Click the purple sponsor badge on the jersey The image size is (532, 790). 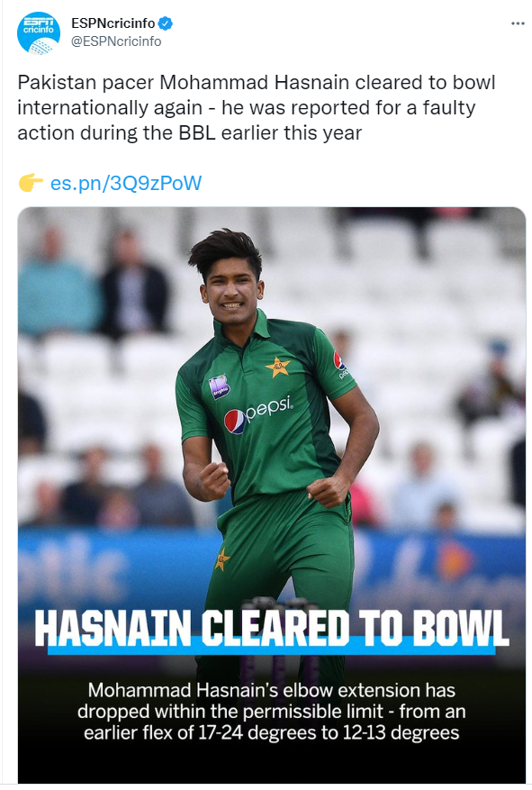pos(220,387)
